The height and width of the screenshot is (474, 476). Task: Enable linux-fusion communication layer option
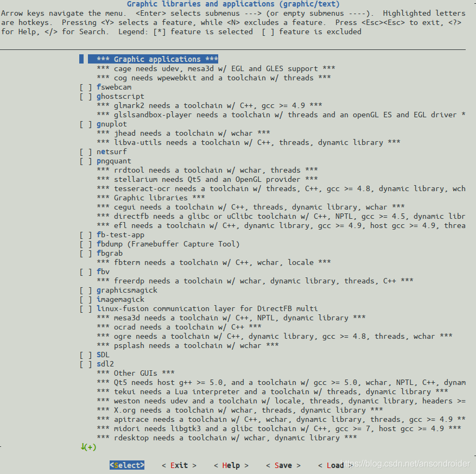pos(86,309)
